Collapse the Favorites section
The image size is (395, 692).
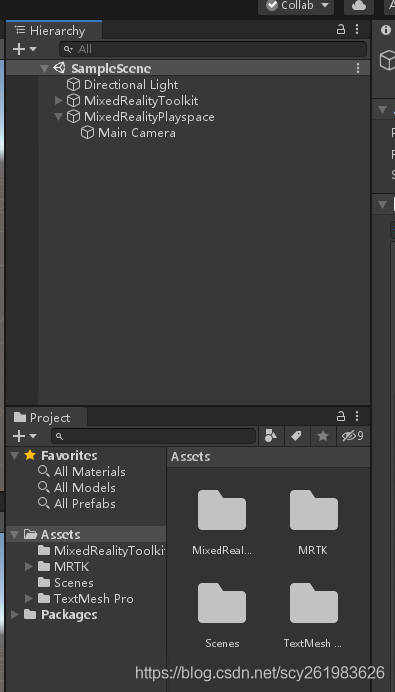[15, 455]
